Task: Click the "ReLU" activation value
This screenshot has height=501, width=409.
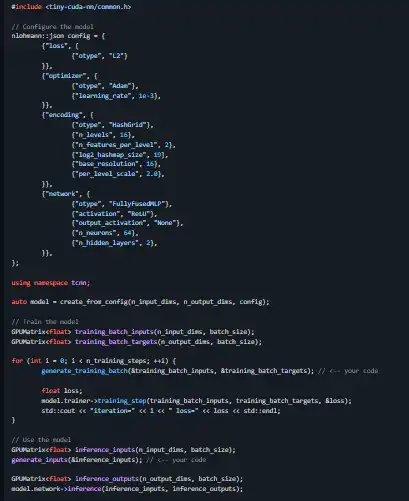Action: 139,214
